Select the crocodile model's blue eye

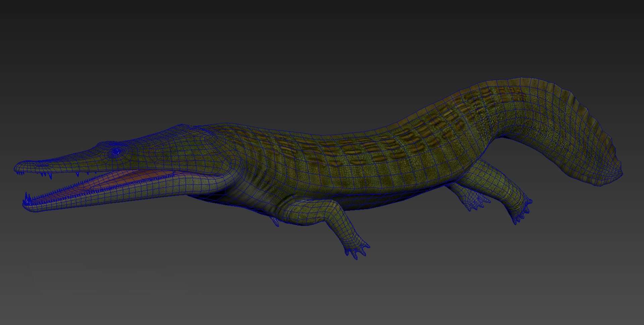point(116,152)
